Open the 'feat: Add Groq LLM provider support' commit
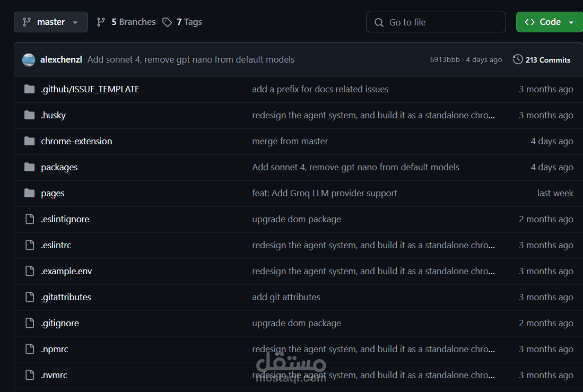 click(325, 193)
